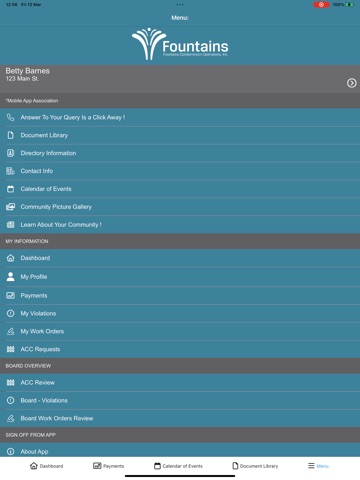This screenshot has width=360, height=480.
Task: Tap the Document Library page icon in menu list
Action: 11,135
